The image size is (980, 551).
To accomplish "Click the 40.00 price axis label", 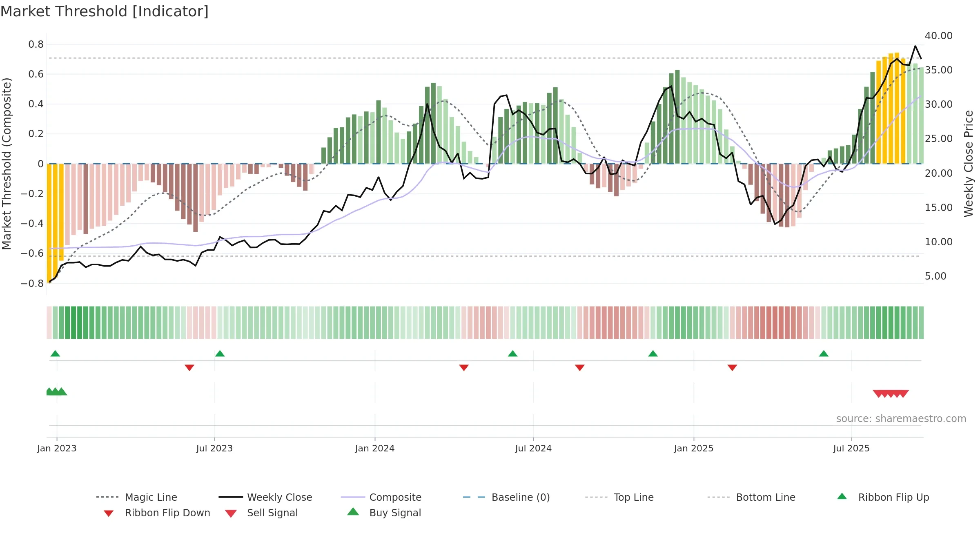I will (x=938, y=36).
